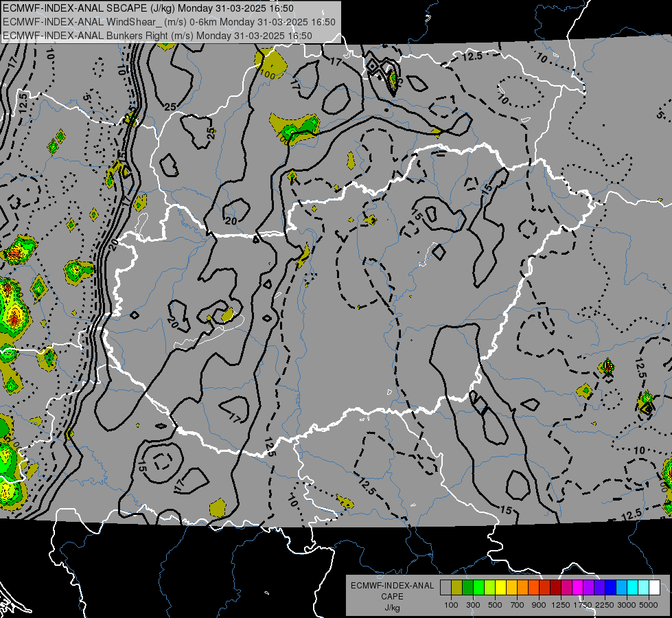672x618 pixels.
Task: Click the 500 value on the legend scale
Action: pyautogui.click(x=495, y=605)
